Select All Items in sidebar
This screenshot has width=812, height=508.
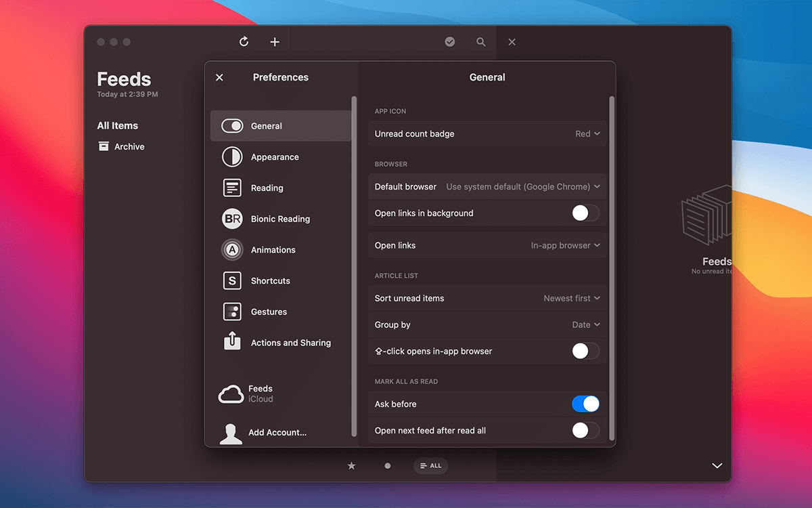(117, 126)
